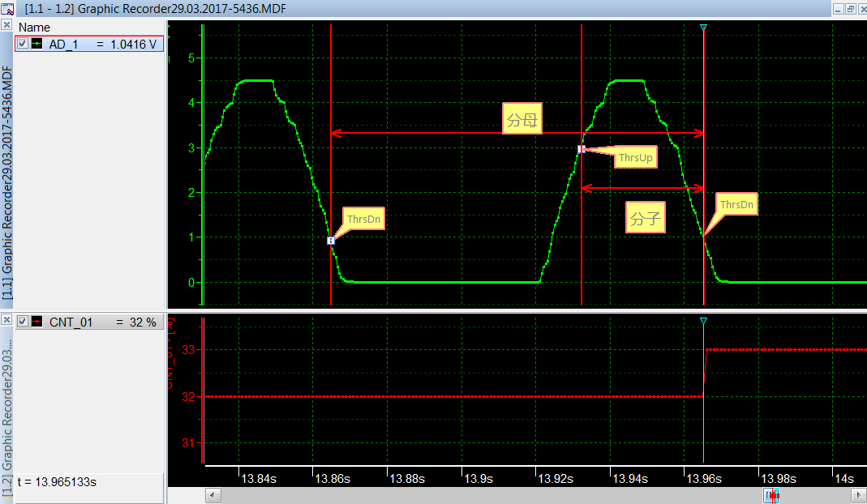Click the left ThrsDn square marker on curve
This screenshot has width=867, height=504.
tap(331, 241)
